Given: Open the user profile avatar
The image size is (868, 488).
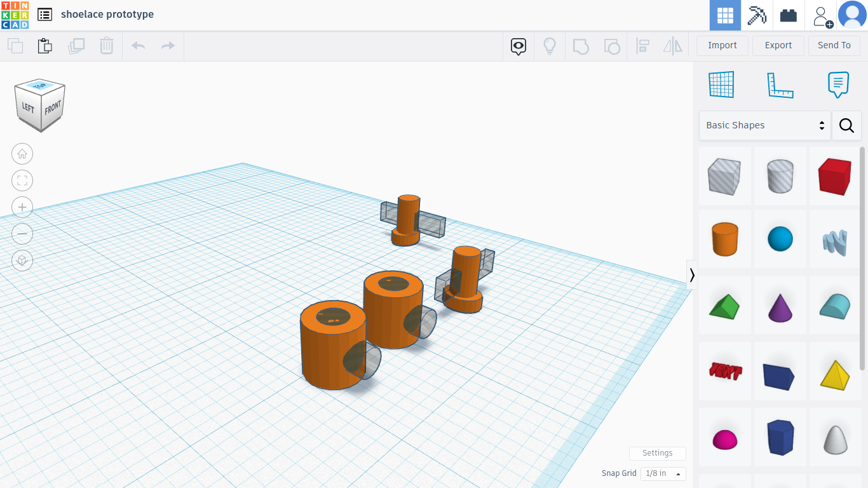Looking at the screenshot, I should 852,15.
